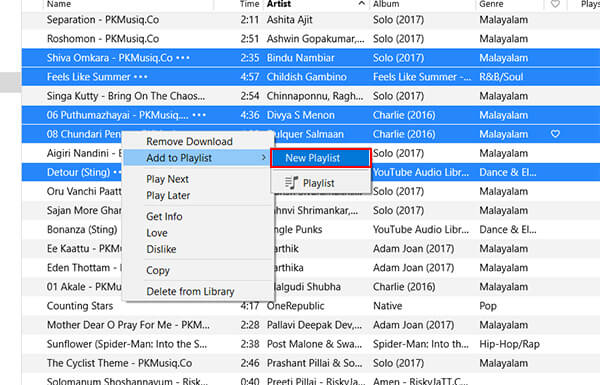Click the 4:17 time of Counting Stars
Screen dimensions: 600x385
(x=249, y=306)
